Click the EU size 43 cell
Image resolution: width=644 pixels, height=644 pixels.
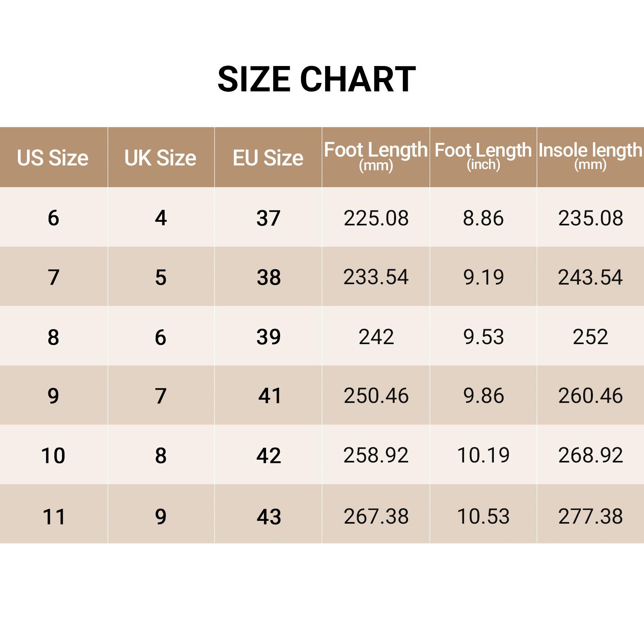tap(269, 517)
